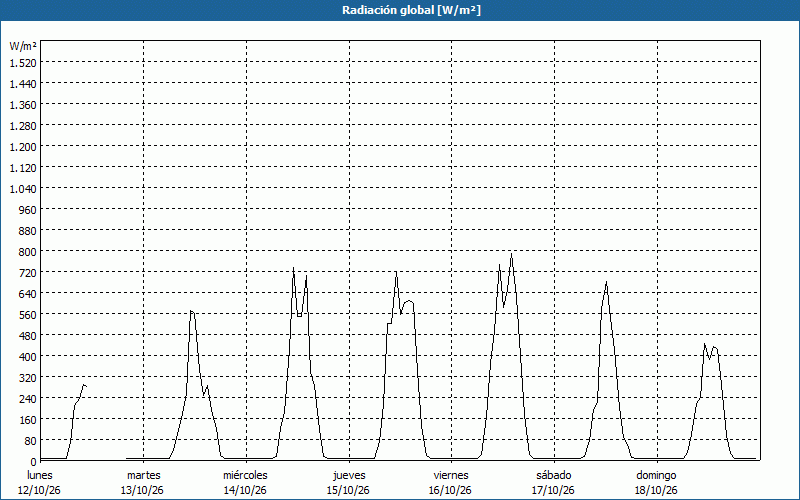Click the 'miércoles 14/10/26' axis label
Screen dimensions: 800x500
(245, 483)
